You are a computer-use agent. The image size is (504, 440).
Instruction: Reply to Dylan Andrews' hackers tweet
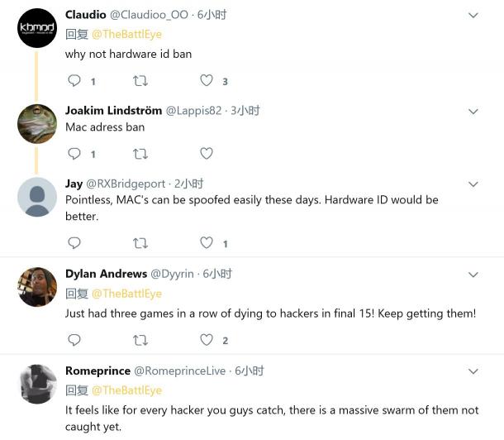coord(74,340)
